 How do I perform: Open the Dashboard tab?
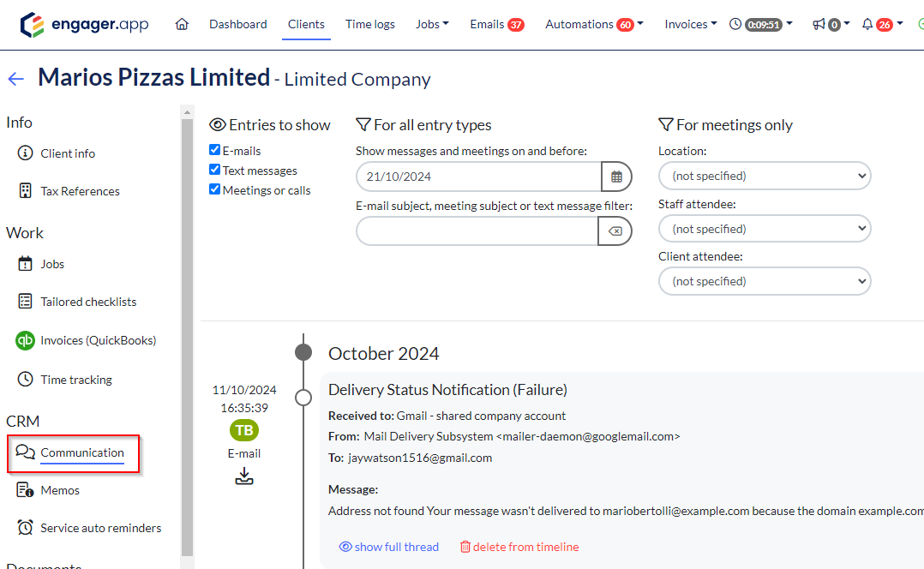(x=238, y=24)
